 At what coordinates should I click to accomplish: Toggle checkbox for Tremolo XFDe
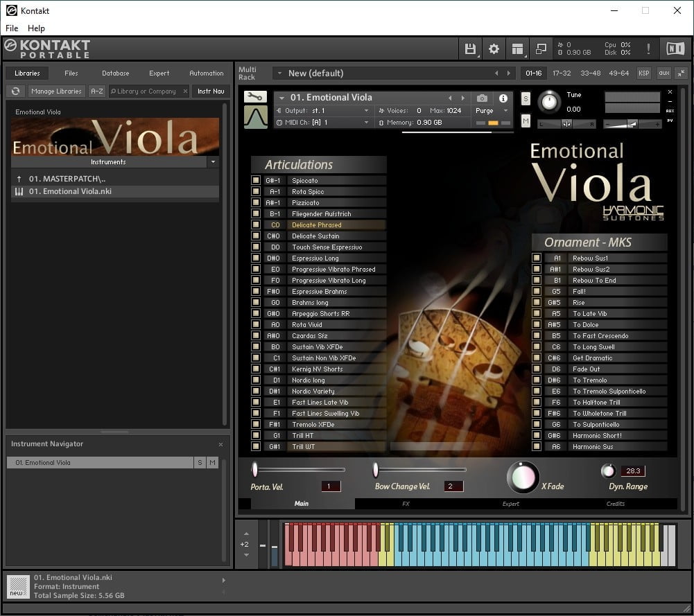tap(255, 424)
